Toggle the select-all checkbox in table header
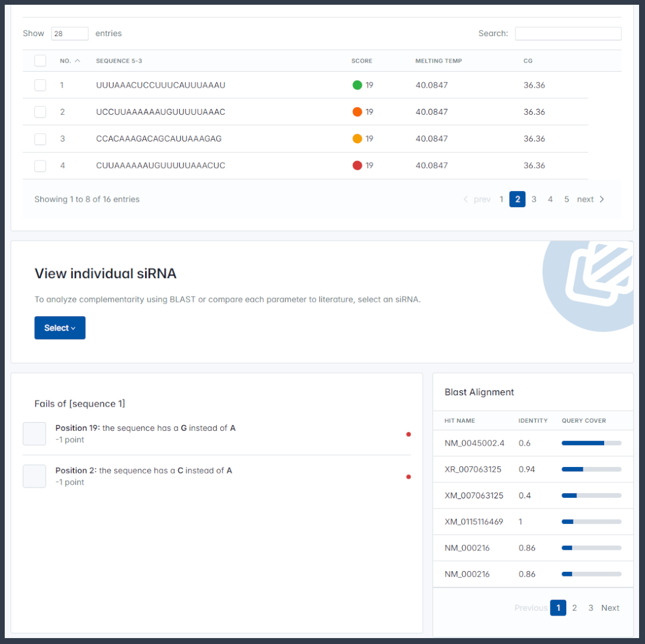645x644 pixels. 40,61
